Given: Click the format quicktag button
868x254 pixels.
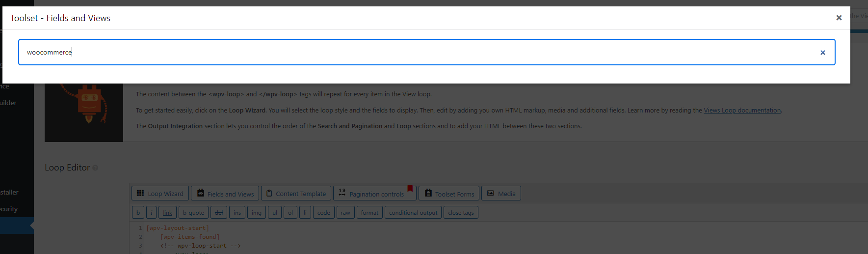Looking at the screenshot, I should pos(369,212).
